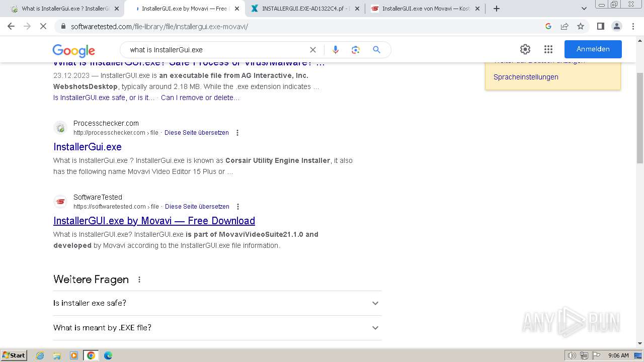Switch to 'InstallerGUI.exe by Movavi' tab
The image size is (644, 362).
185,9
